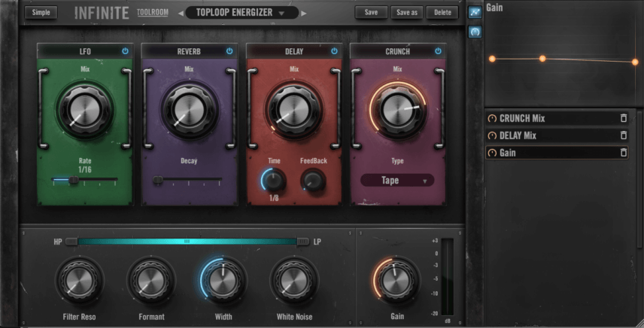This screenshot has width=644, height=328.
Task: Select the DELAY Mix automation row
Action: coord(557,135)
